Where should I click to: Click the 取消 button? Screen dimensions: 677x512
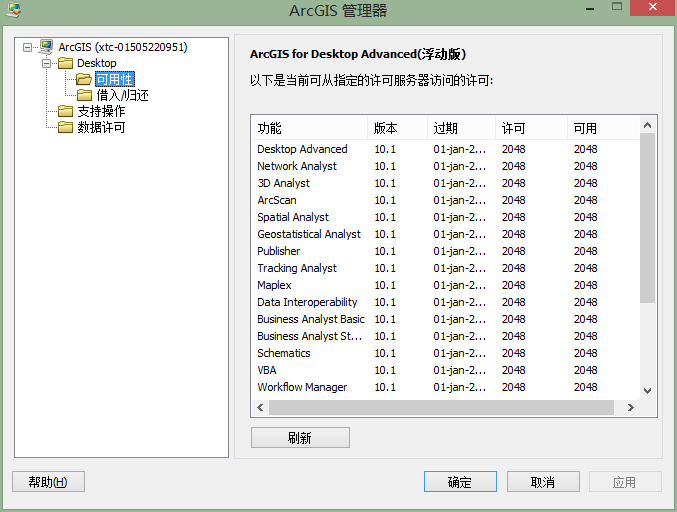pyautogui.click(x=542, y=482)
